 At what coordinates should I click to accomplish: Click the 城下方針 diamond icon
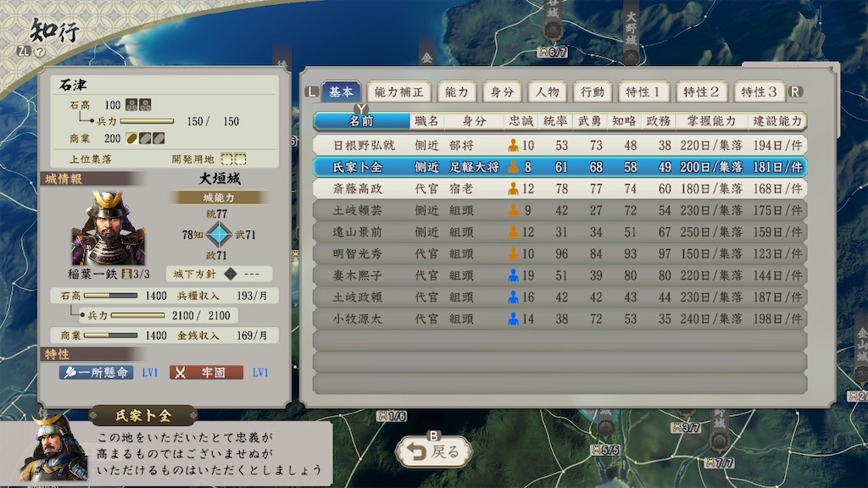tap(231, 274)
